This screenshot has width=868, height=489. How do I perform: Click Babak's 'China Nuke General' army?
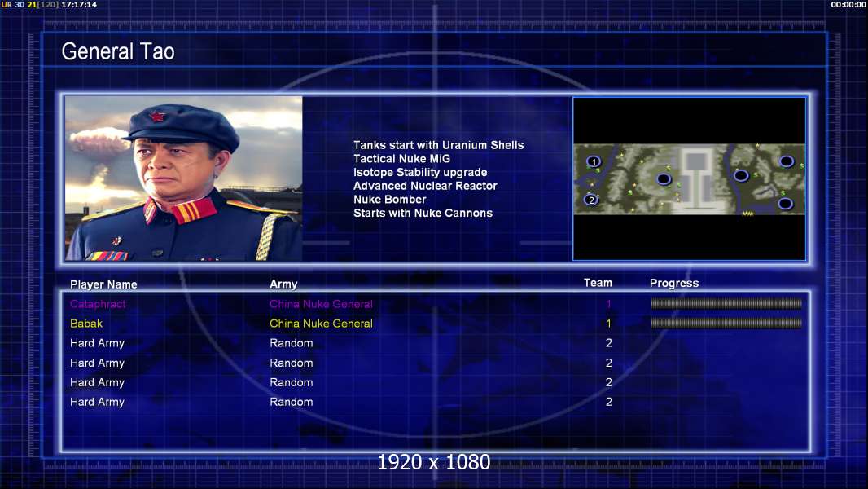(x=321, y=324)
